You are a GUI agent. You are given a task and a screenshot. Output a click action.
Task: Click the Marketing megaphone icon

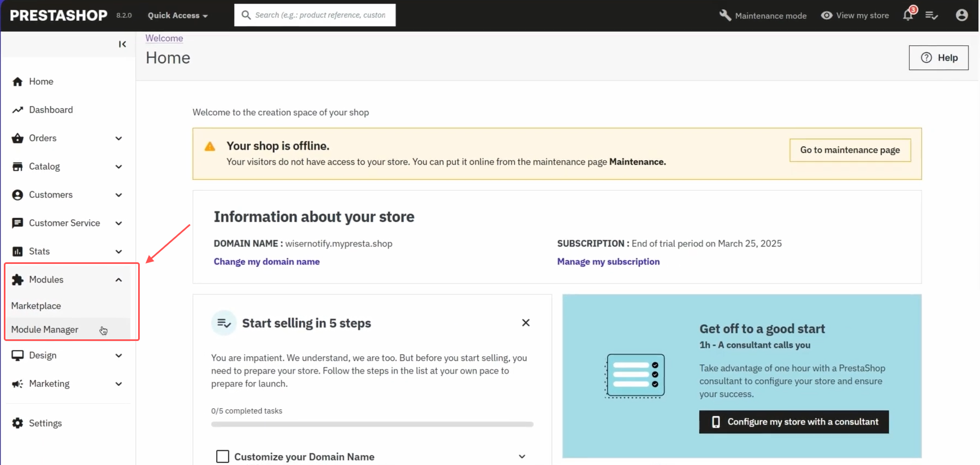coord(17,384)
